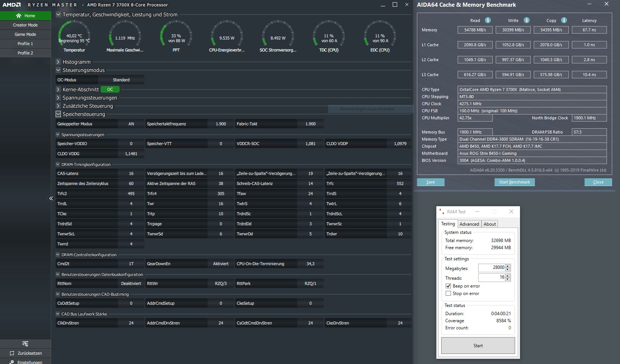Close the RAM Test window
This screenshot has width=620, height=364.
point(511,211)
